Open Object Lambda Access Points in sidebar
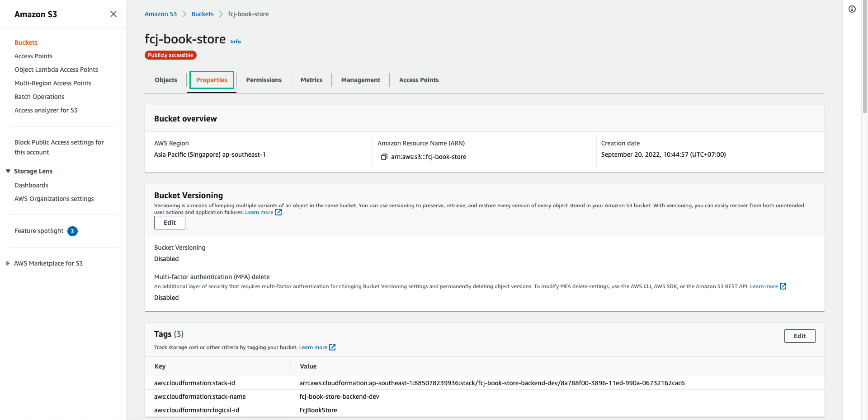 [x=56, y=70]
